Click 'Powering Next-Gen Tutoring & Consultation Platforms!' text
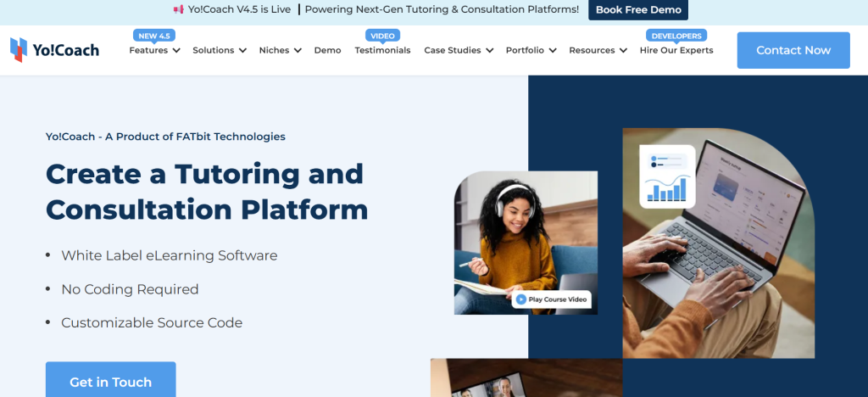Image resolution: width=868 pixels, height=397 pixels. coord(442,9)
